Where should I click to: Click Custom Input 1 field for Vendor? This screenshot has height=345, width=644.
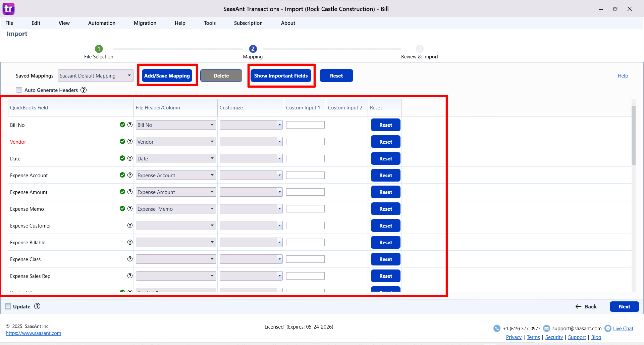(x=305, y=142)
